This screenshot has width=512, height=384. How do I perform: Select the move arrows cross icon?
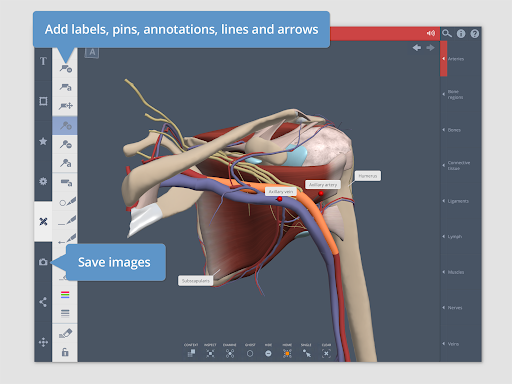click(x=43, y=342)
